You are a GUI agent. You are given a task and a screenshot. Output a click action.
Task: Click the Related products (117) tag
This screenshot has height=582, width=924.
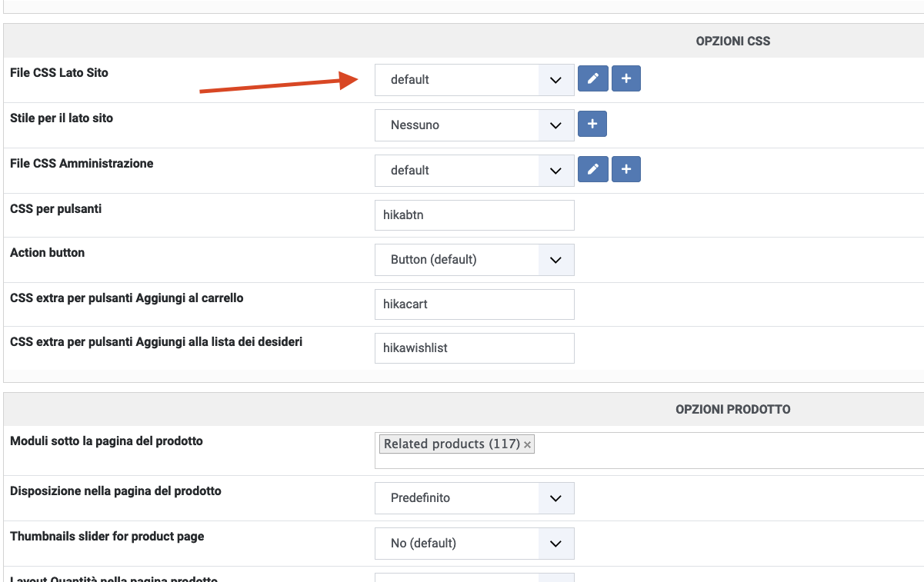pyautogui.click(x=452, y=444)
